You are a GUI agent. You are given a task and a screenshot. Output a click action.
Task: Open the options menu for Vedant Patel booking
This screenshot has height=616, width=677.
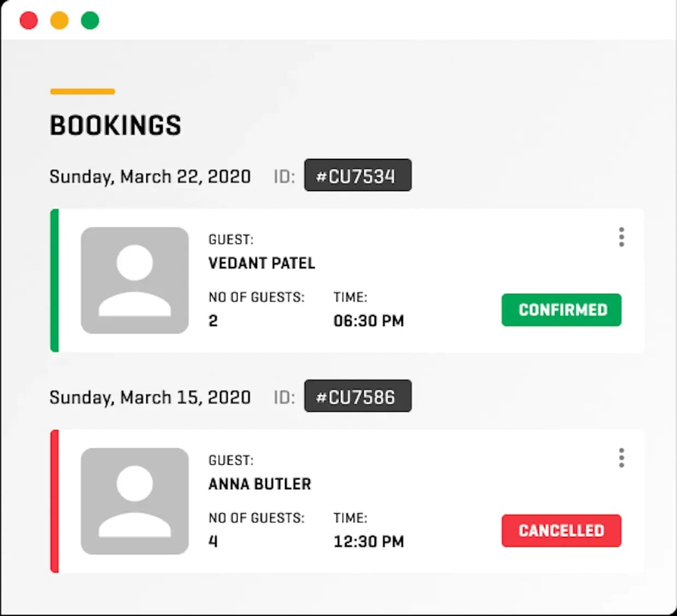[x=621, y=237]
